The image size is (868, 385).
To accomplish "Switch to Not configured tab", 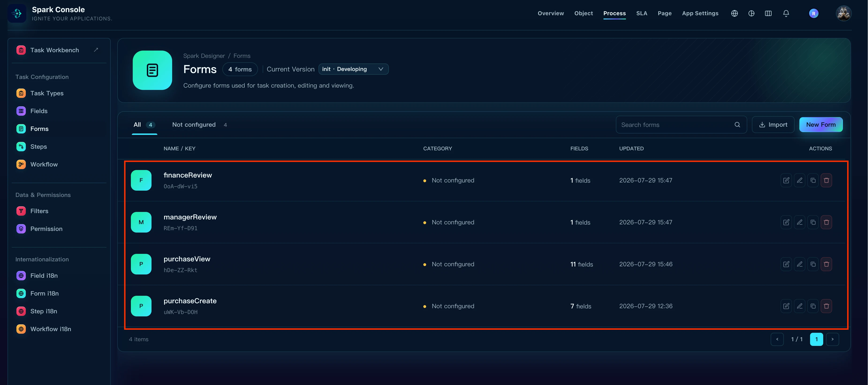I will [200, 125].
